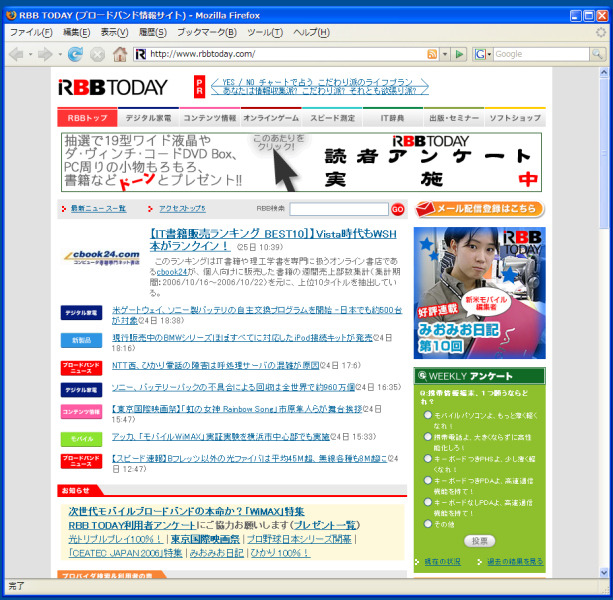Open the ヘルプ(H) menu
Image resolution: width=613 pixels, height=600 pixels.
[x=312, y=32]
